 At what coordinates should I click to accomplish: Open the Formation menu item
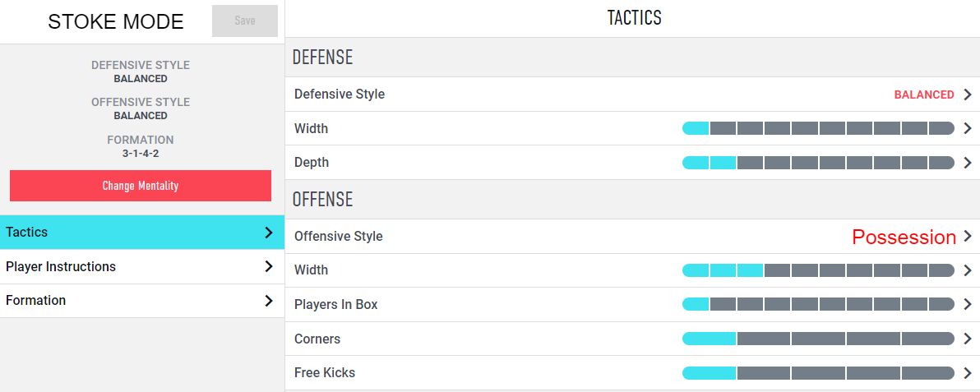pos(142,301)
